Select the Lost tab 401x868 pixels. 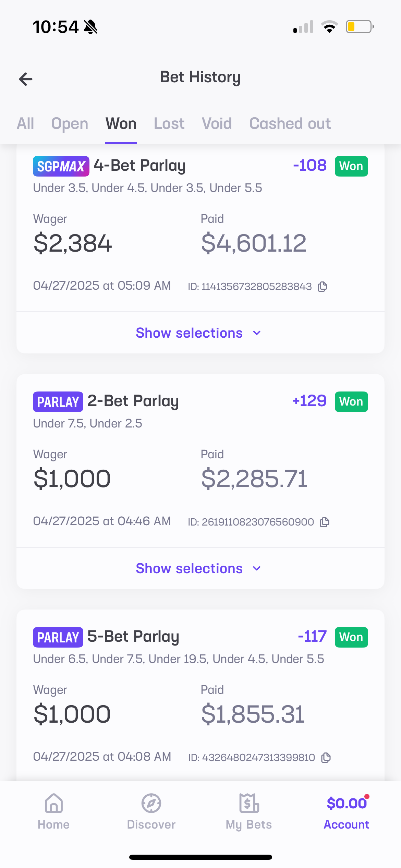pyautogui.click(x=169, y=123)
